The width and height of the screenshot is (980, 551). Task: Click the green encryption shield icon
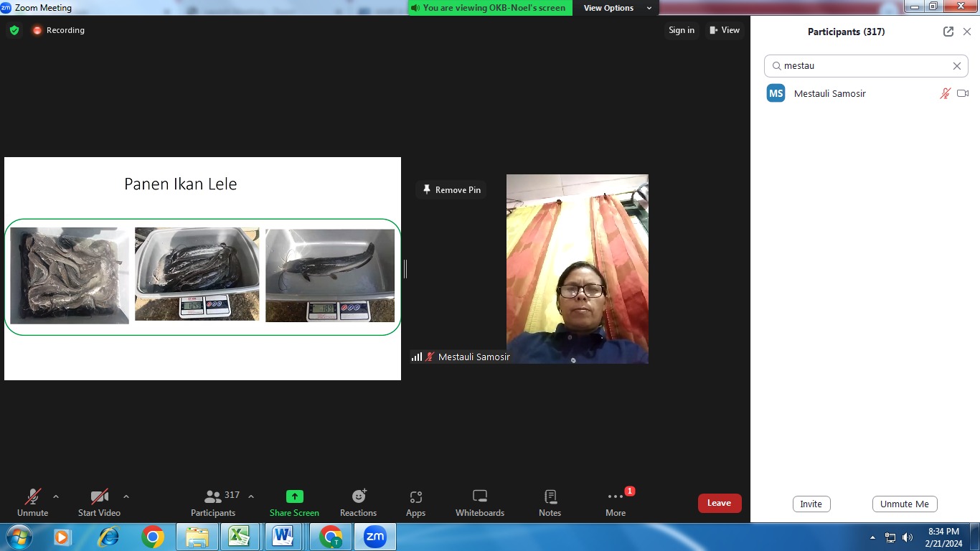coord(14,30)
